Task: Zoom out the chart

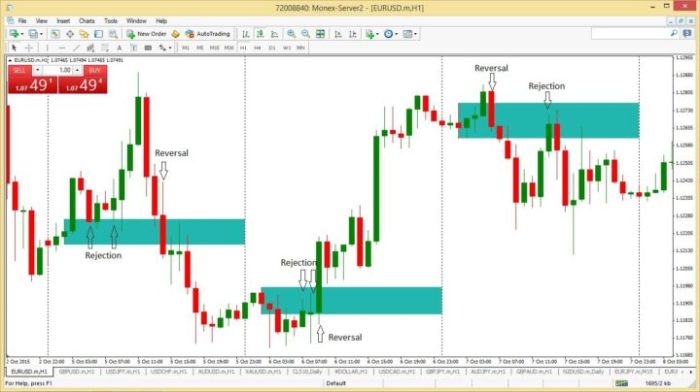Action: point(305,33)
